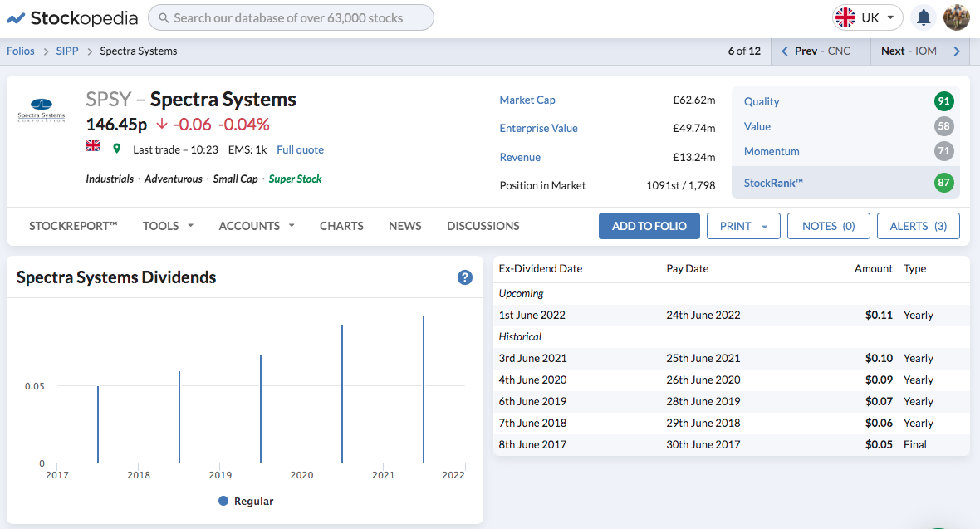This screenshot has width=980, height=529.
Task: Go to next stock arrow icon
Action: (956, 51)
